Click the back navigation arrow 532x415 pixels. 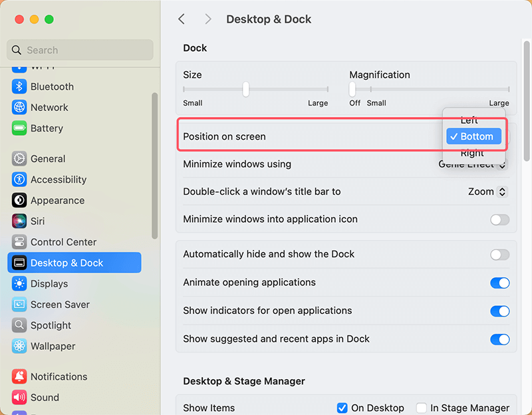pyautogui.click(x=182, y=19)
